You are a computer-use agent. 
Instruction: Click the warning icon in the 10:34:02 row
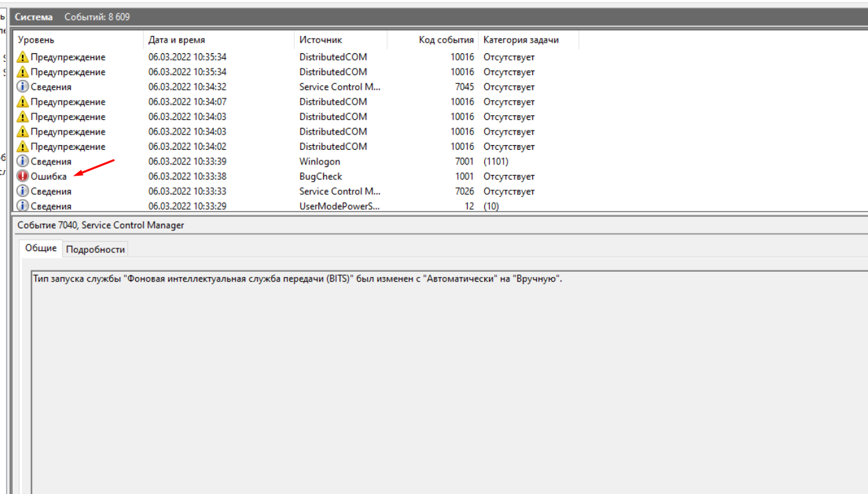click(x=23, y=146)
